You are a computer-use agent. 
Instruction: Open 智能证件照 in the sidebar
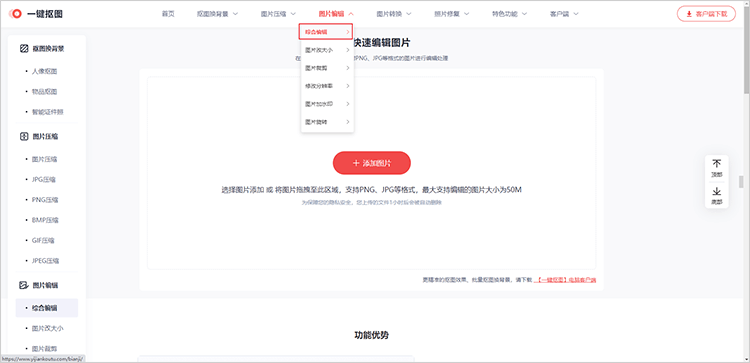[x=48, y=112]
